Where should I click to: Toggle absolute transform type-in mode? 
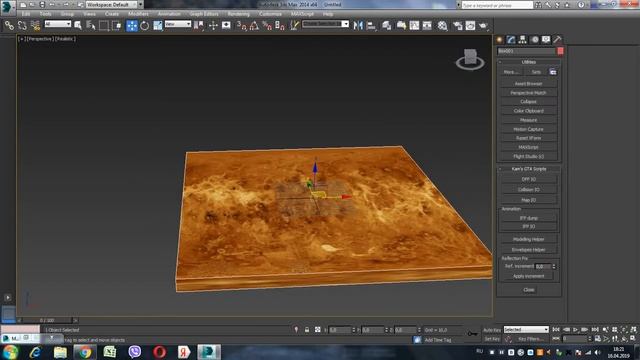(318, 330)
